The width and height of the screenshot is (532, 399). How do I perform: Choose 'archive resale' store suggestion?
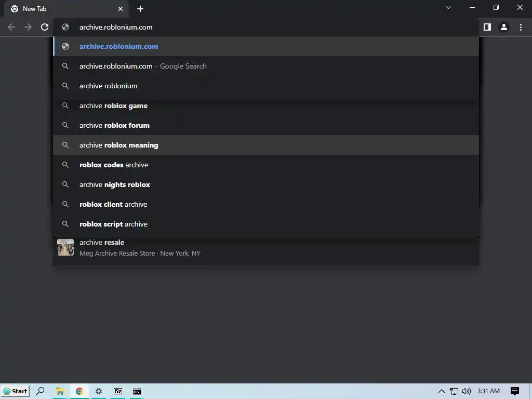266,248
